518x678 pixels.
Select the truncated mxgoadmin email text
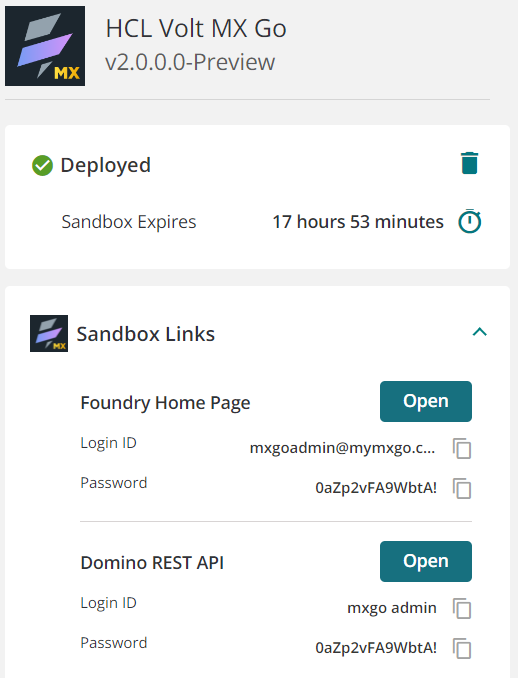coord(342,448)
